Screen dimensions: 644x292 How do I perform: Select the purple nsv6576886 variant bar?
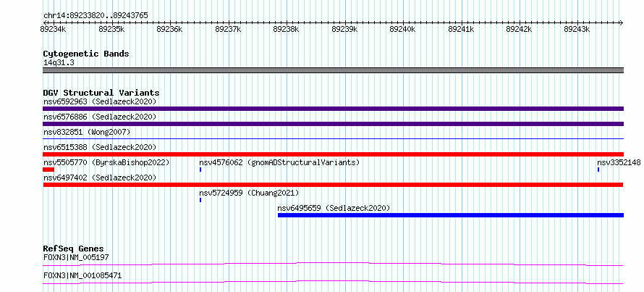(x=333, y=124)
